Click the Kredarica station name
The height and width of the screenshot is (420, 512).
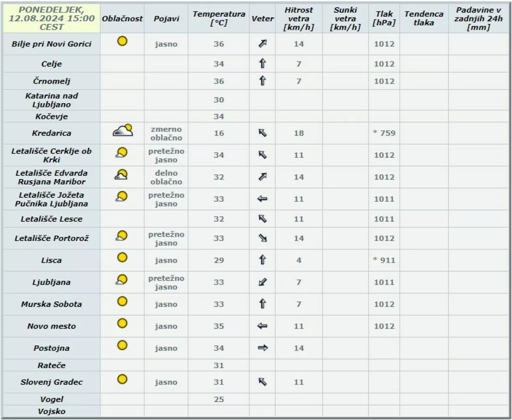click(51, 133)
